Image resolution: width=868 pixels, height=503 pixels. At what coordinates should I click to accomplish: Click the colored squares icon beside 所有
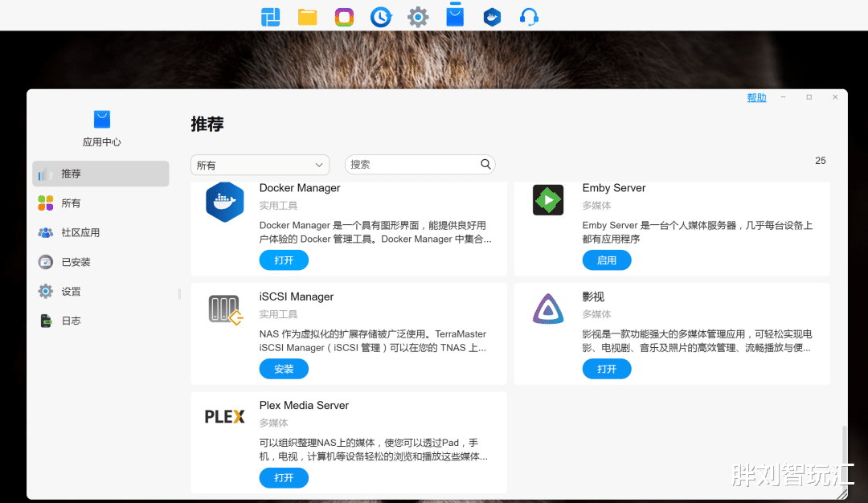[45, 203]
